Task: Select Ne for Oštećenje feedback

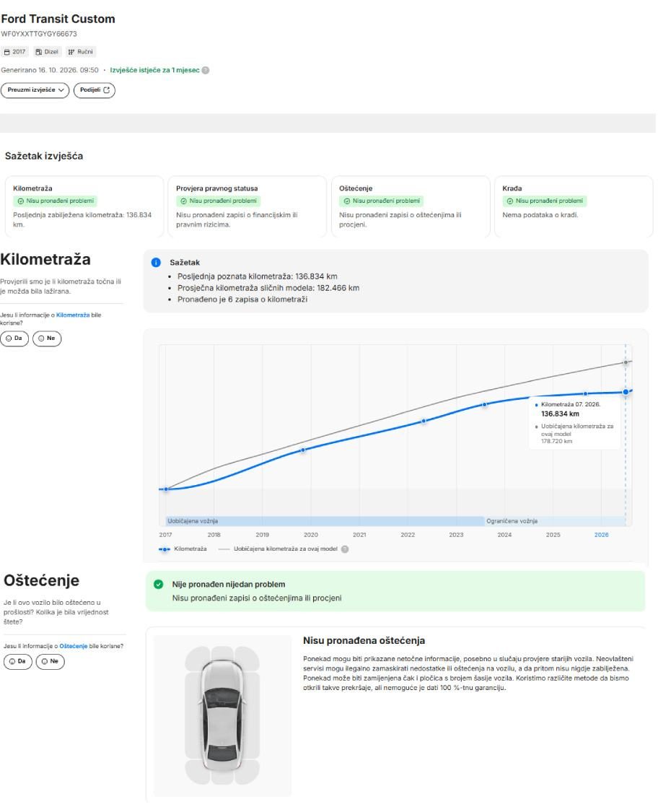Action: pyautogui.click(x=51, y=662)
